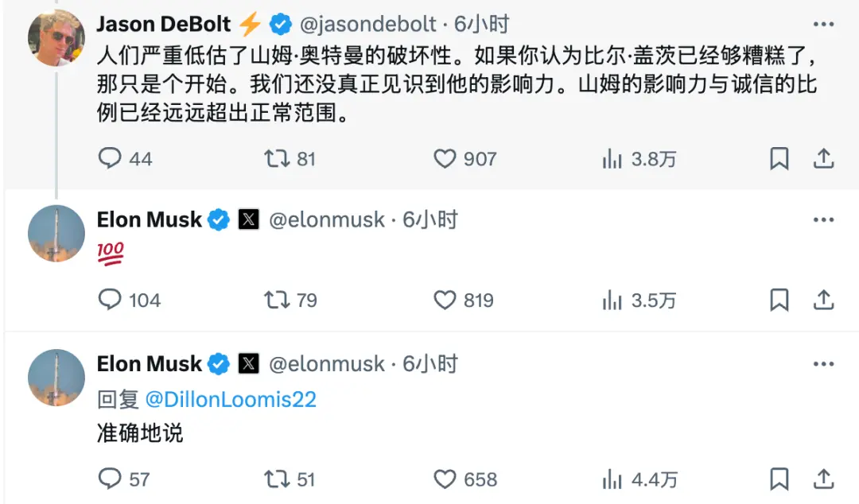This screenshot has height=504, width=859.
Task: Open the more options menu on Jason's tweet
Action: (x=823, y=24)
